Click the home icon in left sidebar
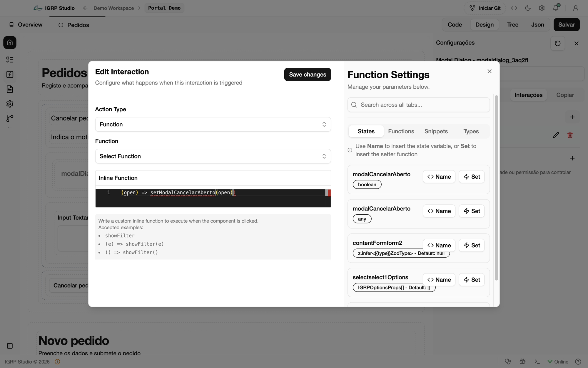588x368 pixels. (x=10, y=43)
